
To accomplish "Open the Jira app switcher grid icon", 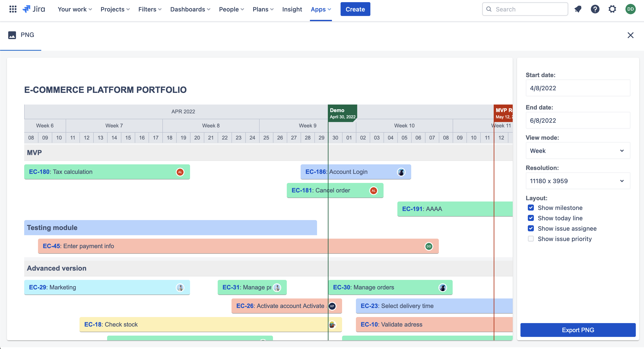I will tap(13, 9).
